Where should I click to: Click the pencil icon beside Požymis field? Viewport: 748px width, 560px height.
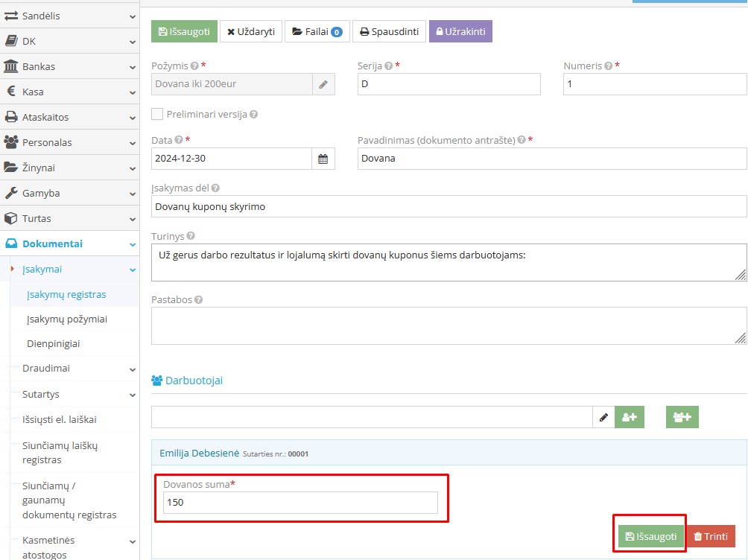click(323, 85)
